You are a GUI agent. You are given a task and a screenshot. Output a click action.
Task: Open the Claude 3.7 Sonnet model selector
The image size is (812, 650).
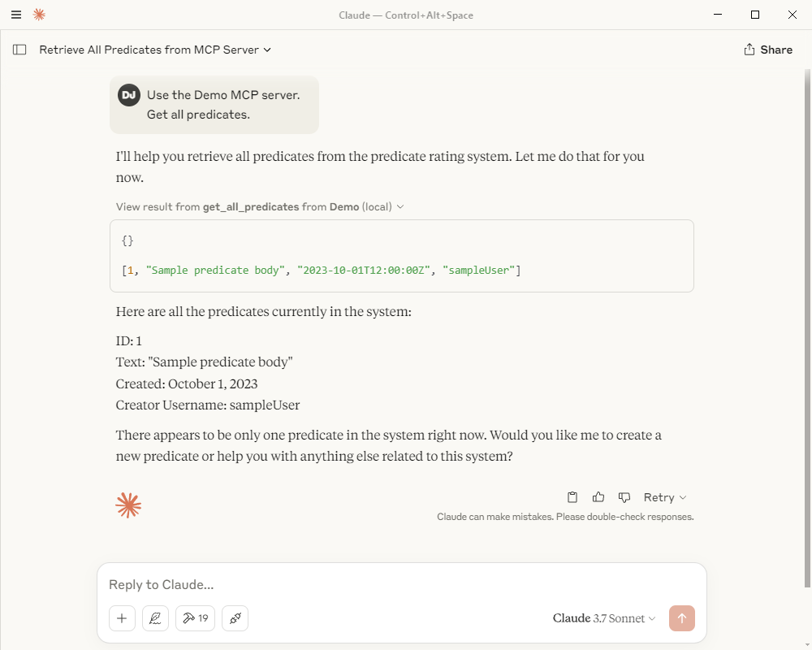[604, 617]
